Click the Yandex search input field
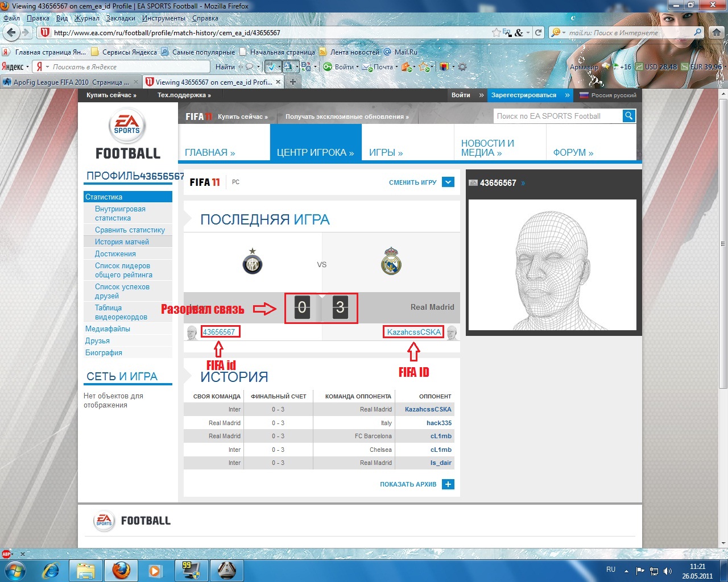728x582 pixels. [x=130, y=66]
